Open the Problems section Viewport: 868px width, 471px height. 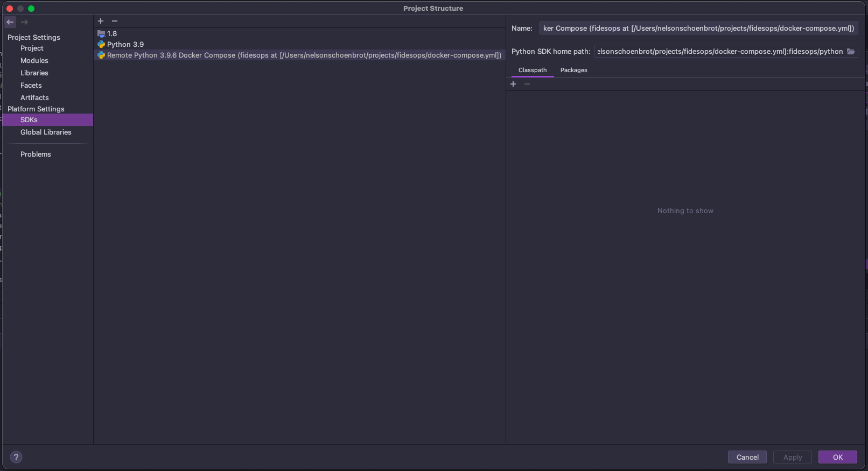[36, 154]
